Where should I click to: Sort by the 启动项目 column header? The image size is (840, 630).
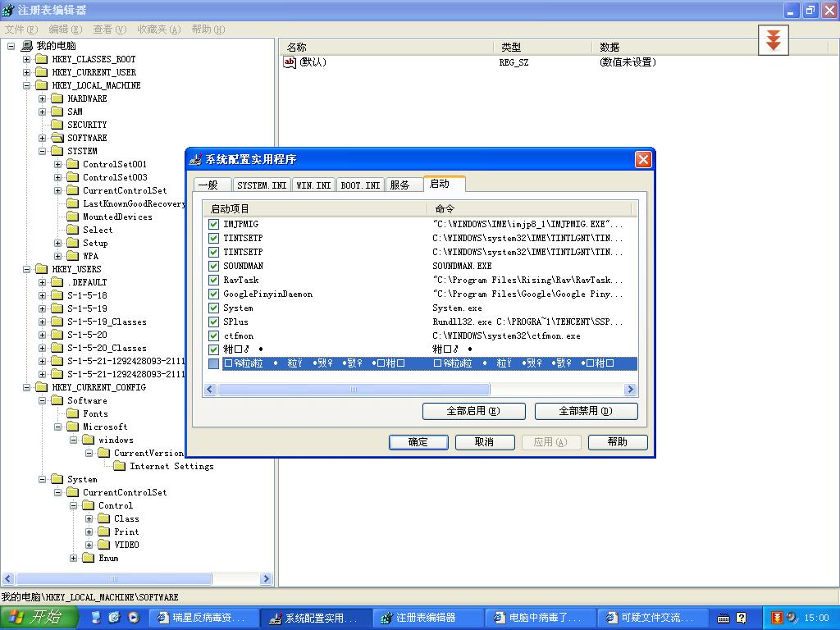(x=315, y=208)
